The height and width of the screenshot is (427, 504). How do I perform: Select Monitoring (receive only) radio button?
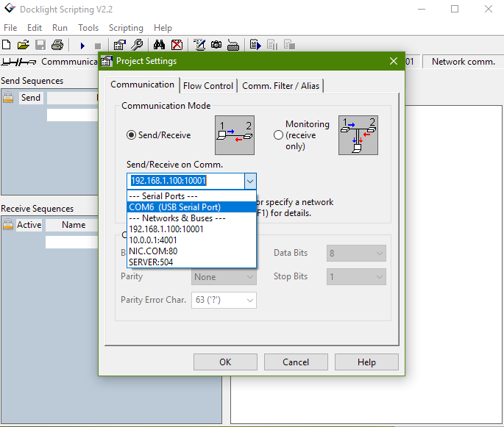click(278, 135)
